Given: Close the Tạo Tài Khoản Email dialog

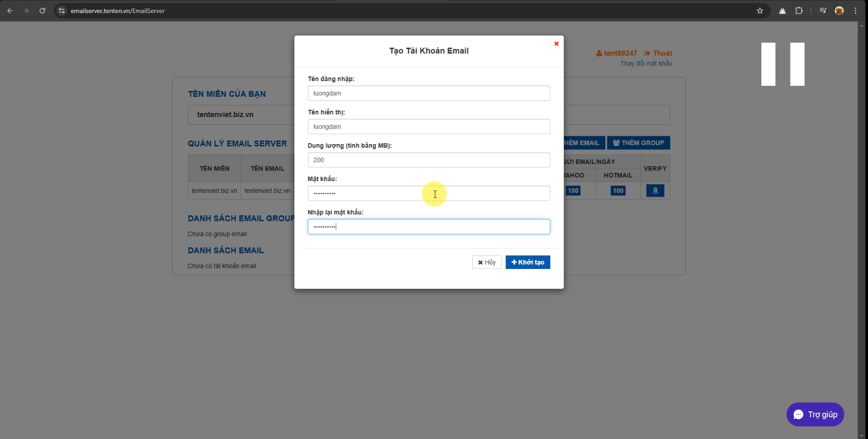Looking at the screenshot, I should pos(556,44).
